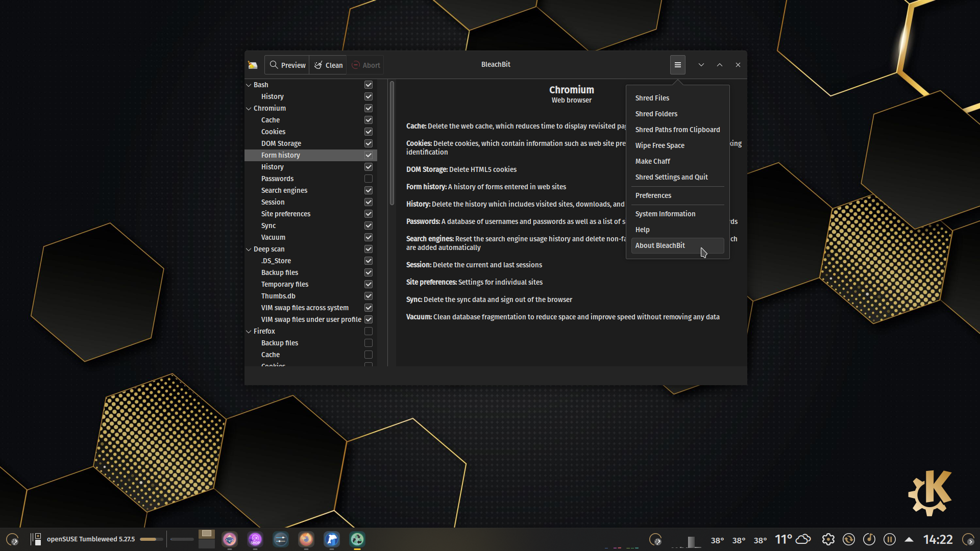Click the pause tray icon
The image size is (980, 551).
[890, 539]
